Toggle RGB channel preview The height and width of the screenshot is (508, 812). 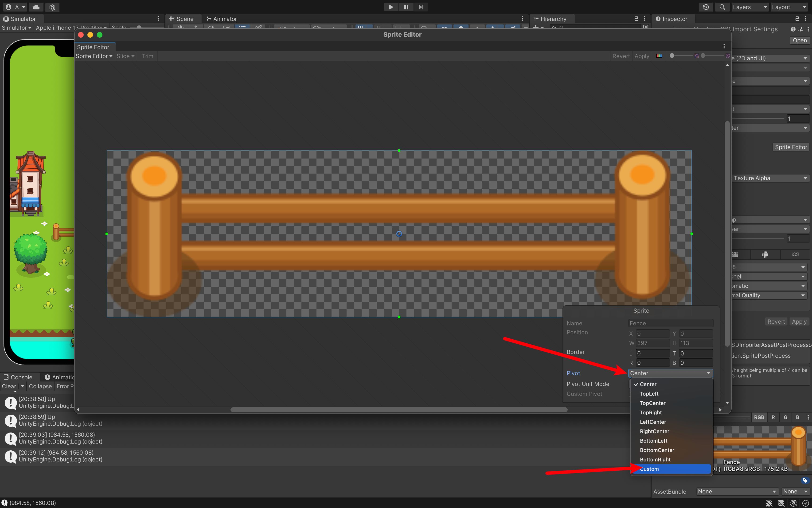click(x=759, y=417)
